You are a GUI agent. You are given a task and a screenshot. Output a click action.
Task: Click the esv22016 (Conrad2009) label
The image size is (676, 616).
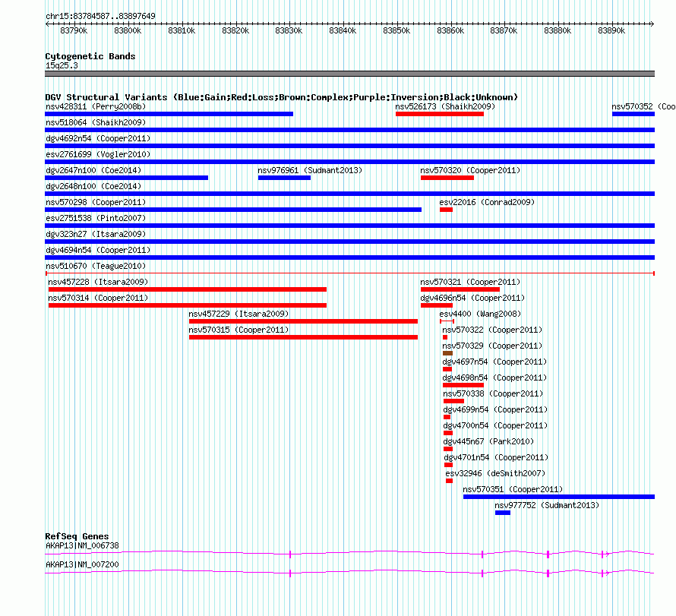pyautogui.click(x=487, y=202)
